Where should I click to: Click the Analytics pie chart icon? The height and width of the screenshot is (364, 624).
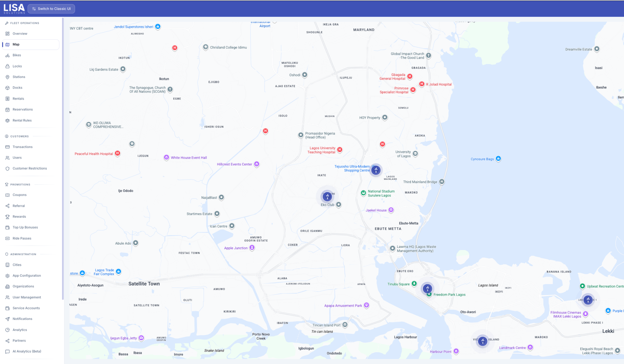pyautogui.click(x=7, y=330)
